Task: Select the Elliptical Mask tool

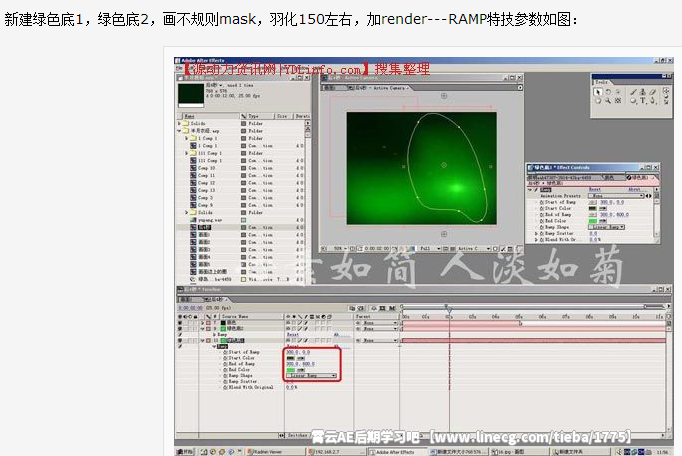Action: (x=633, y=101)
